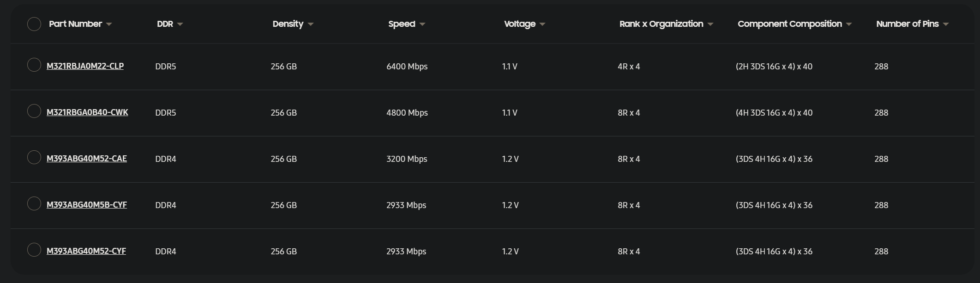Click the 6400 Mbps speed cell
This screenshot has width=980, height=283.
pyautogui.click(x=407, y=67)
